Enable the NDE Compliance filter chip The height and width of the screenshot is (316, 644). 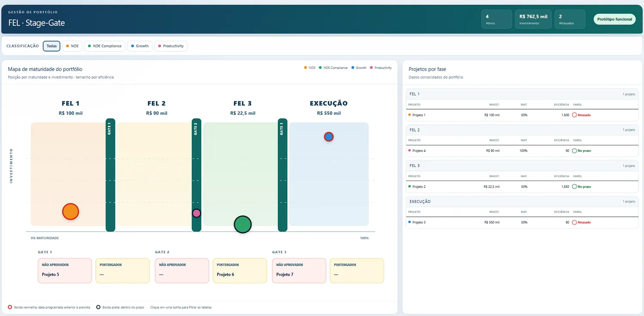(x=105, y=46)
